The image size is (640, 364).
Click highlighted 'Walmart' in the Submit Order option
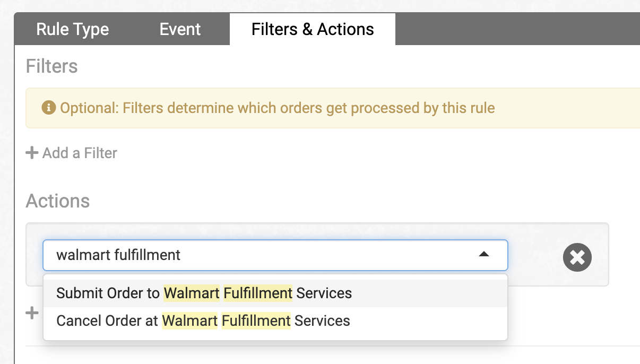pyautogui.click(x=192, y=293)
